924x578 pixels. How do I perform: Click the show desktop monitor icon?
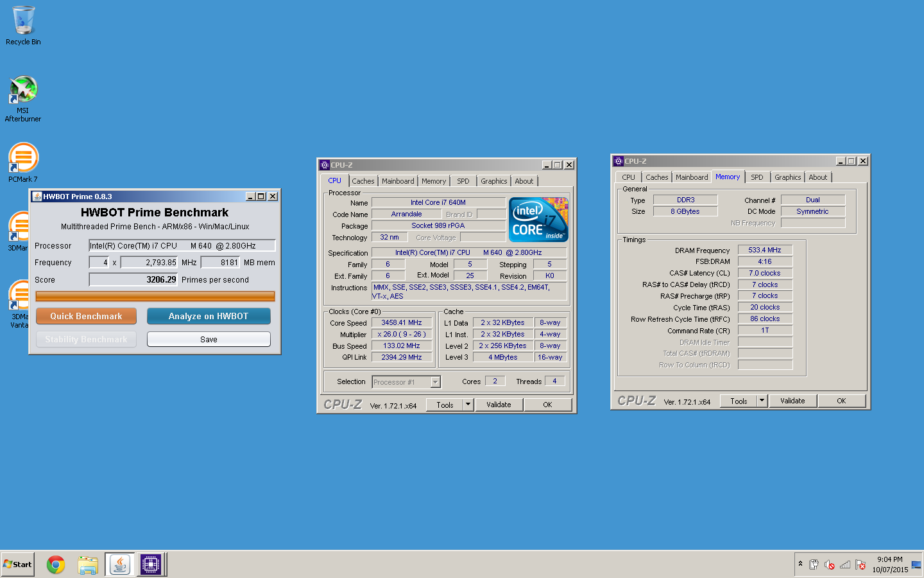coord(916,565)
